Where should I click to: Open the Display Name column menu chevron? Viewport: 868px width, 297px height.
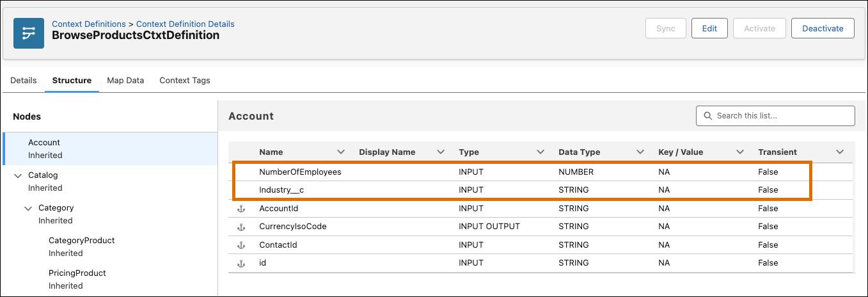[441, 152]
